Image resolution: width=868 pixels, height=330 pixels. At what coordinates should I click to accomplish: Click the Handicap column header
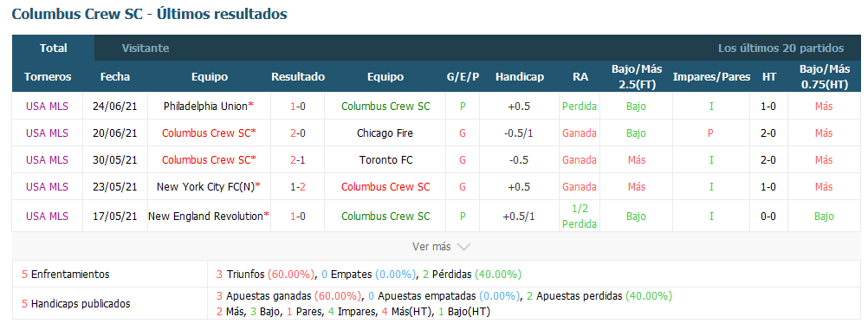pyautogui.click(x=519, y=77)
